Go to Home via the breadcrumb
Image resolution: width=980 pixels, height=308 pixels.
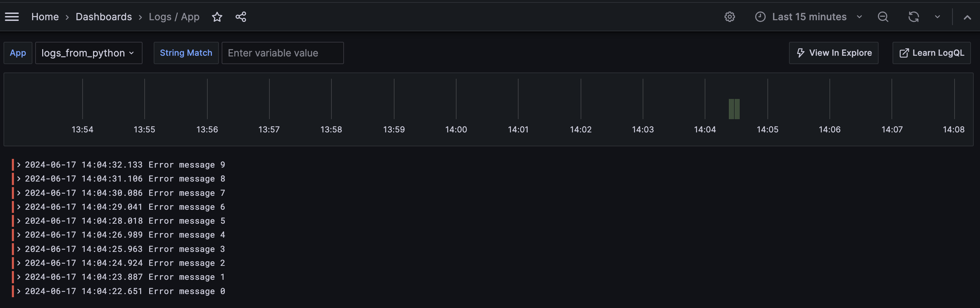point(45,17)
